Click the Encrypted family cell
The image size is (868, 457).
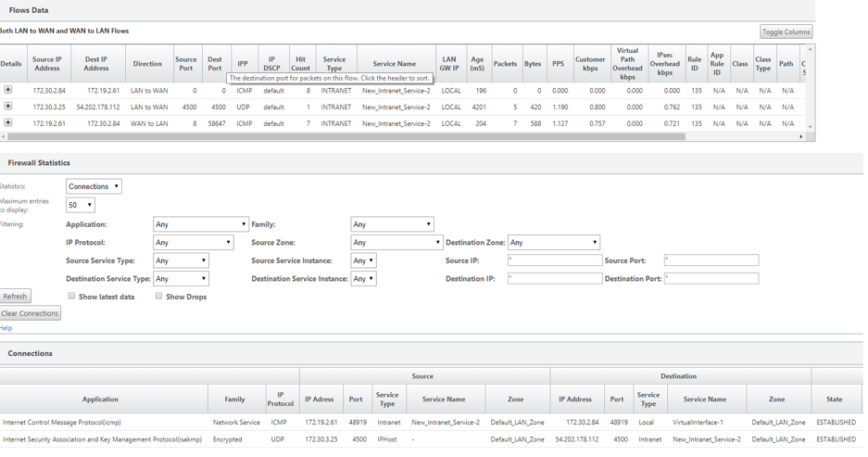pos(228,439)
